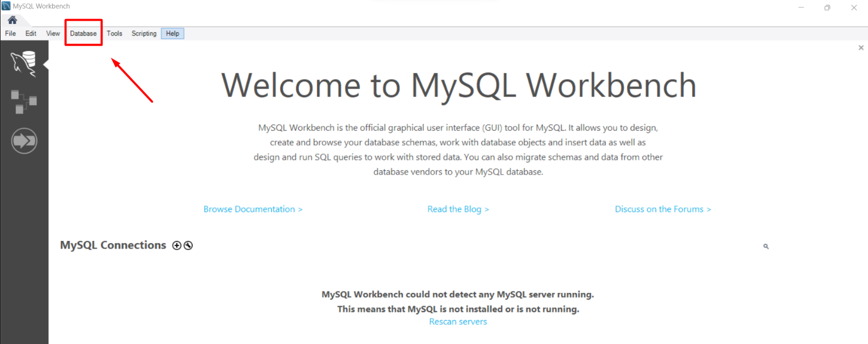
Task: Open the Read the Blog link
Action: (458, 209)
